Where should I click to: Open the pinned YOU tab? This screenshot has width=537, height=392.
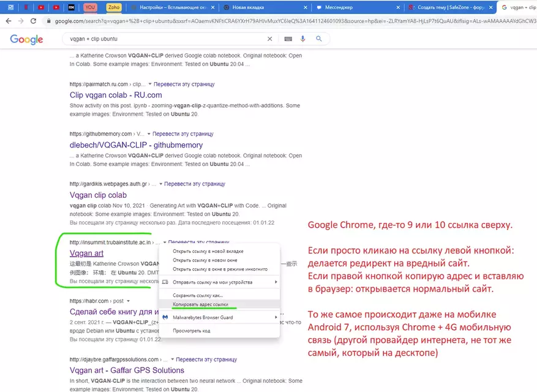(x=90, y=7)
